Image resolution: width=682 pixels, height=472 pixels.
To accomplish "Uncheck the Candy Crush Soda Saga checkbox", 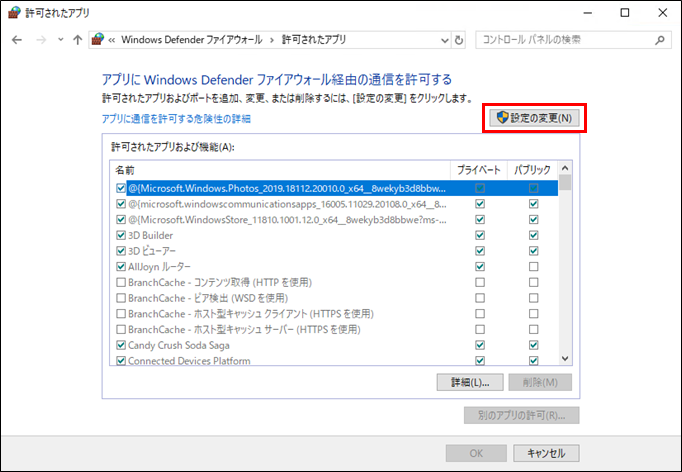I will click(x=121, y=345).
